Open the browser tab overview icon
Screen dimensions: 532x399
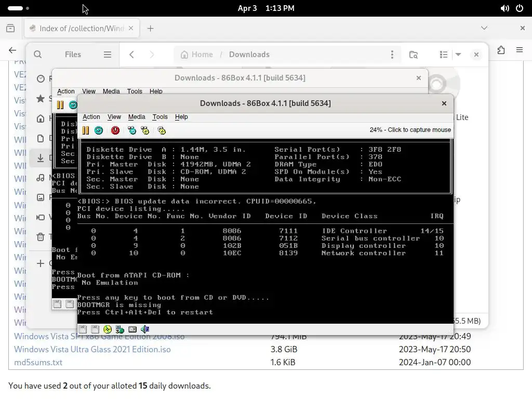tap(10, 28)
